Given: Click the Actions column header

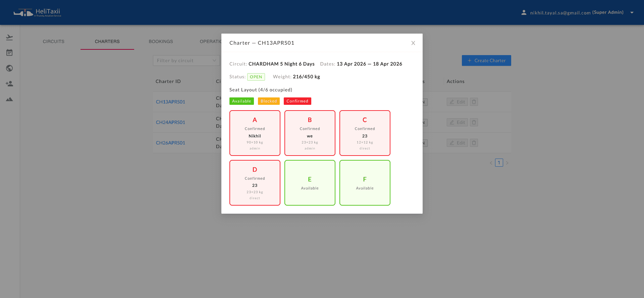Looking at the screenshot, I should (x=455, y=81).
